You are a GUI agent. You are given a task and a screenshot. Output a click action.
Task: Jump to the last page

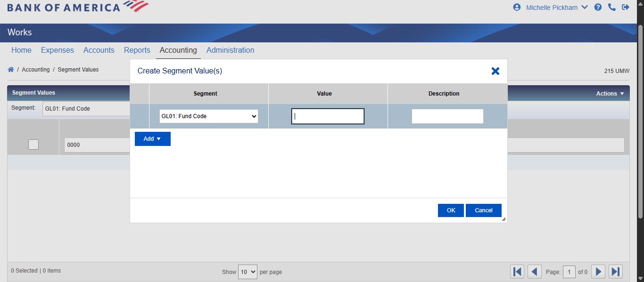[x=615, y=271]
